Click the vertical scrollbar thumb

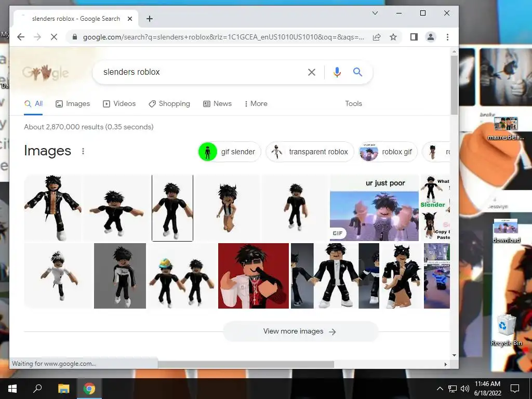tap(454, 85)
